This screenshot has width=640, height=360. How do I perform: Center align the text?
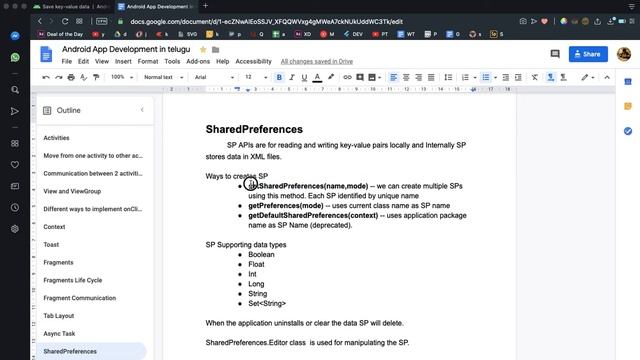tap(406, 77)
